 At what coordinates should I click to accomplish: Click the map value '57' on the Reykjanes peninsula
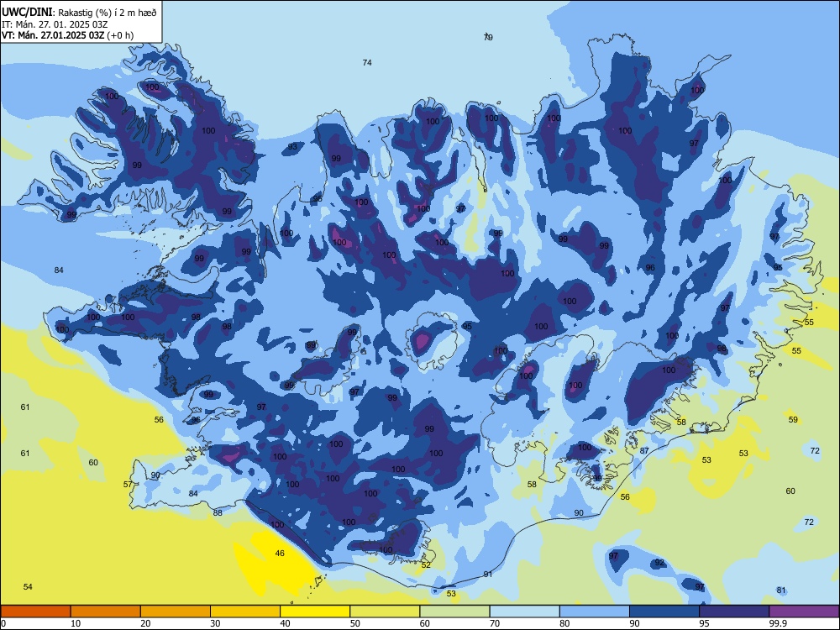point(128,485)
